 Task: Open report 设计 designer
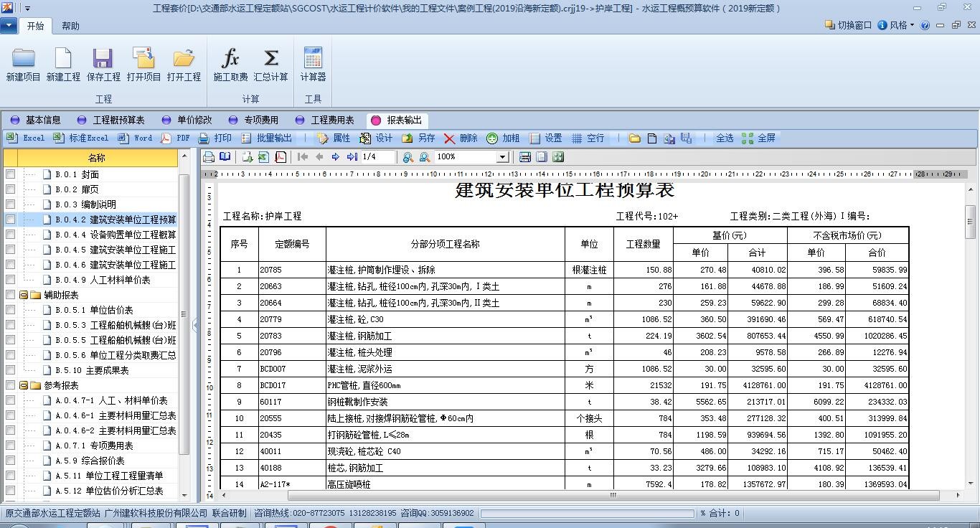377,138
